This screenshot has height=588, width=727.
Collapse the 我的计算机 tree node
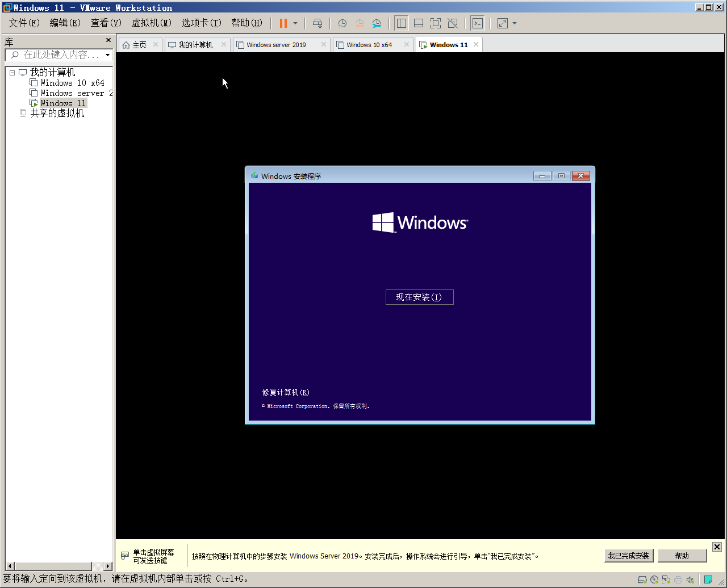[x=12, y=73]
